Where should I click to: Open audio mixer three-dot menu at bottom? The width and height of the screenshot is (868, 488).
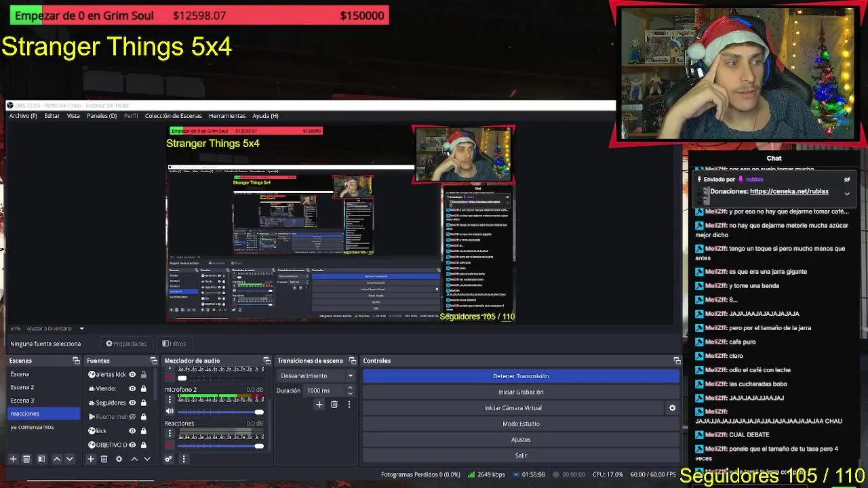click(x=183, y=459)
